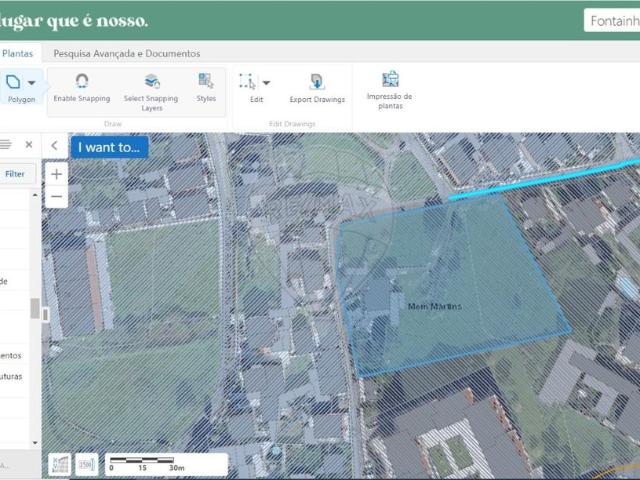Screen dimensions: 640x480
Task: Click Export Drawings icon
Action: 317,88
